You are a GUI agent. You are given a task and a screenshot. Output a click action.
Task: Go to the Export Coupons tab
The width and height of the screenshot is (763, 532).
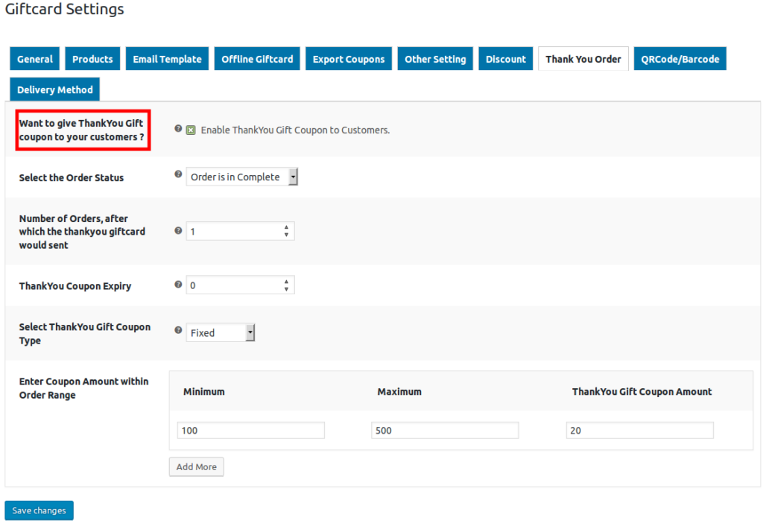pos(349,59)
